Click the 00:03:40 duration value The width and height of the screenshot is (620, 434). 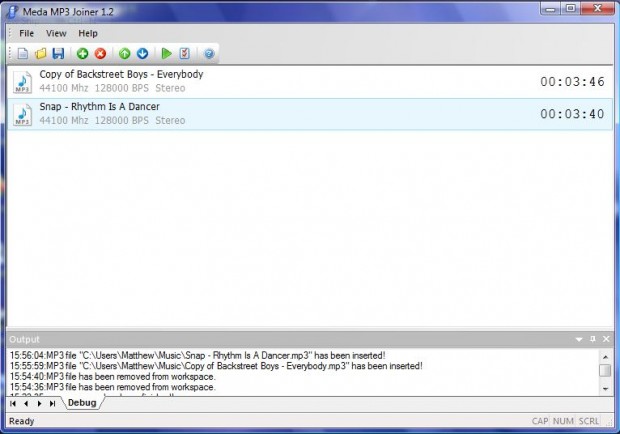pos(572,114)
